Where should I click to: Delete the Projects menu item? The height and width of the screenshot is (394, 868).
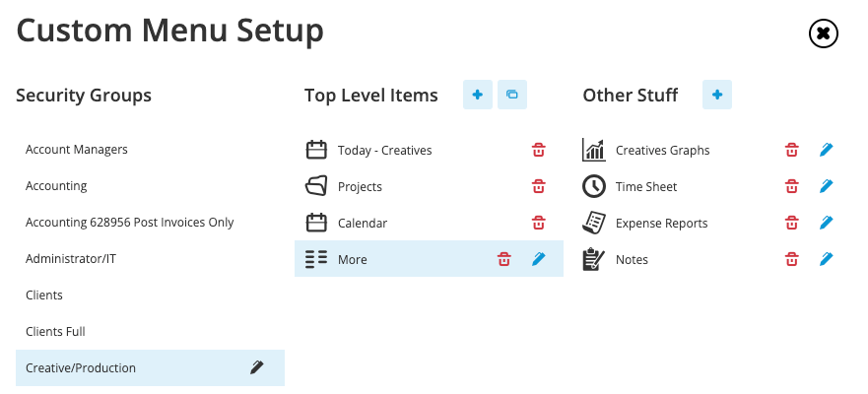(x=539, y=186)
